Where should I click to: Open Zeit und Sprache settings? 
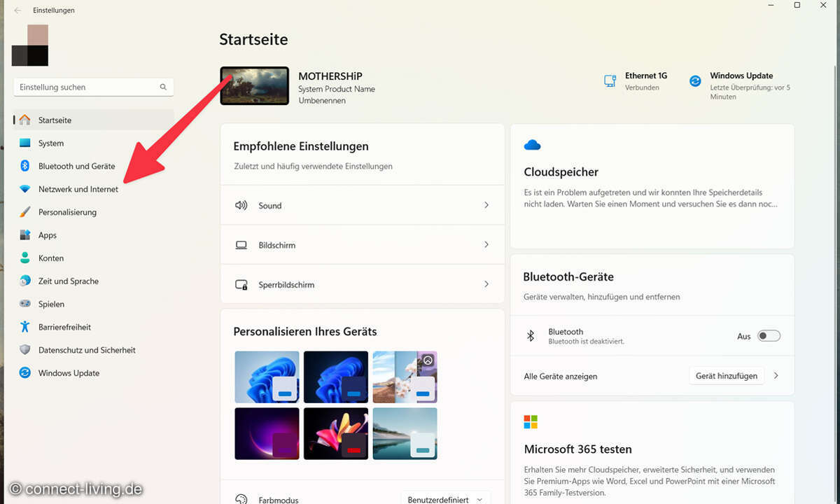coord(94,281)
